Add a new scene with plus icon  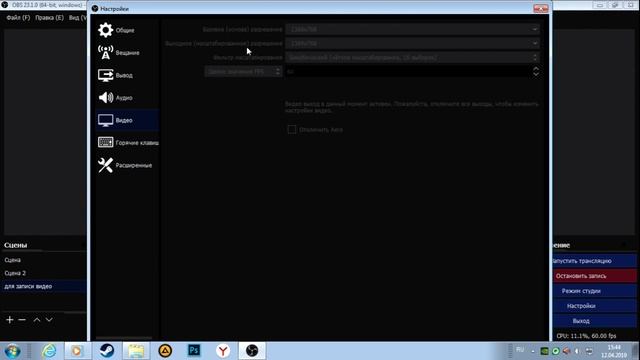point(10,320)
